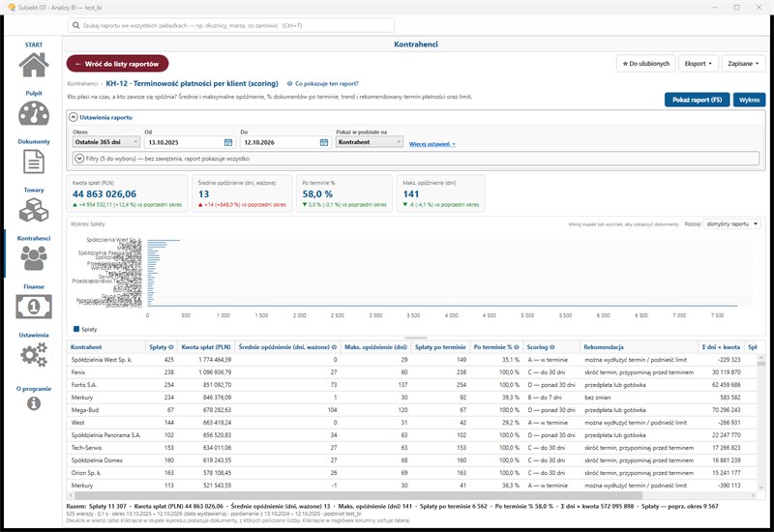Open the Ustawienia gears icon
Image resolution: width=774 pixels, height=532 pixels.
[x=34, y=355]
